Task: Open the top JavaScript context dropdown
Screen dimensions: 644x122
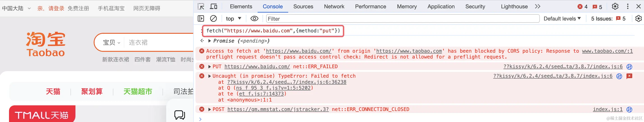Action: click(233, 18)
